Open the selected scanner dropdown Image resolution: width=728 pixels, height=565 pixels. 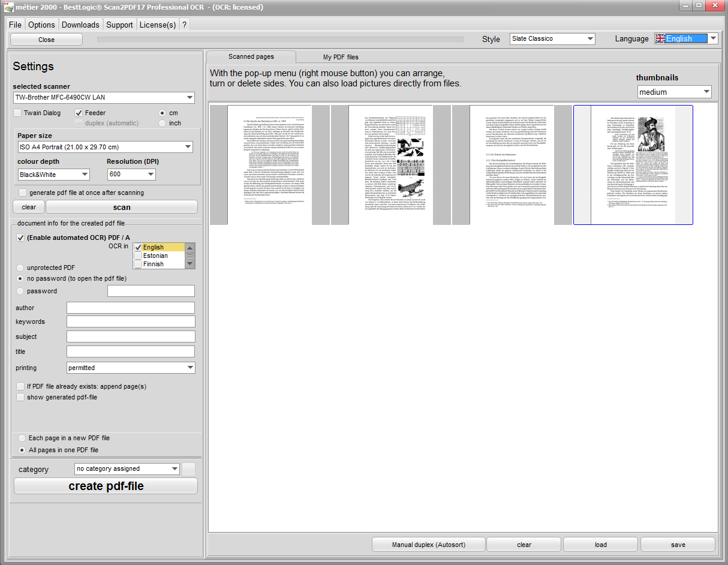point(104,98)
